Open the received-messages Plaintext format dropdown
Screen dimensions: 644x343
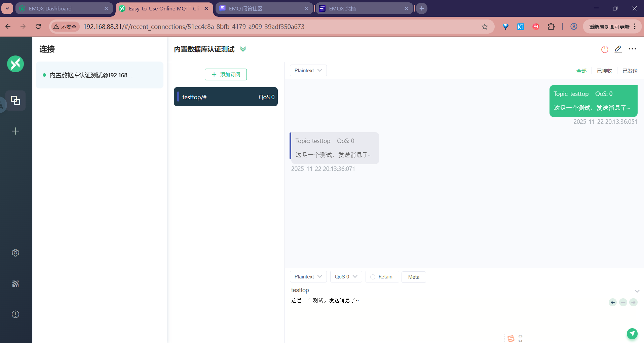(x=308, y=71)
